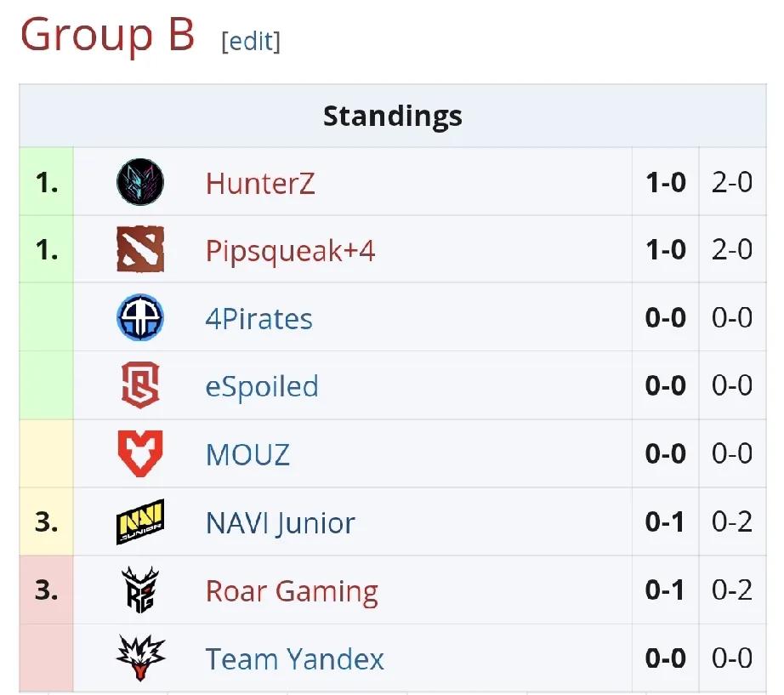
Task: Click the Pipsqueak+4 Dota logo icon
Action: (140, 250)
